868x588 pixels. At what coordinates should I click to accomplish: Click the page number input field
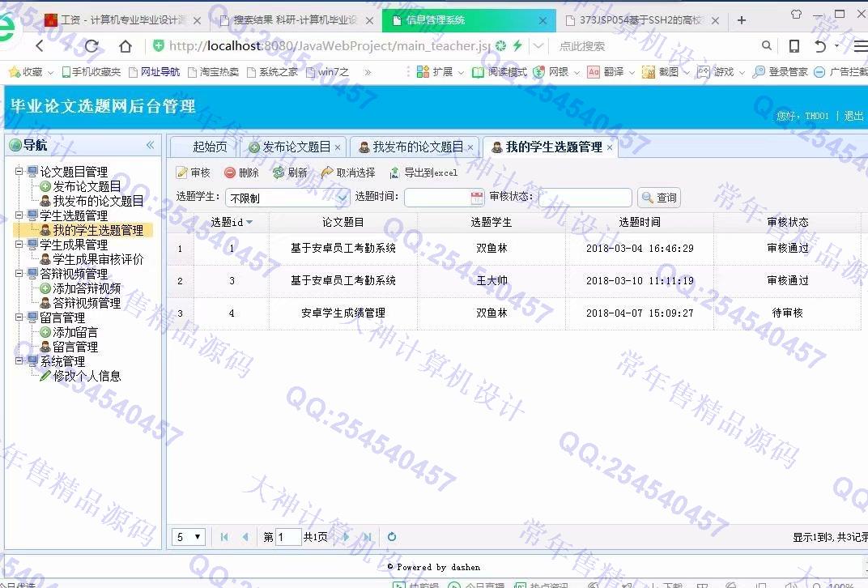coord(288,537)
